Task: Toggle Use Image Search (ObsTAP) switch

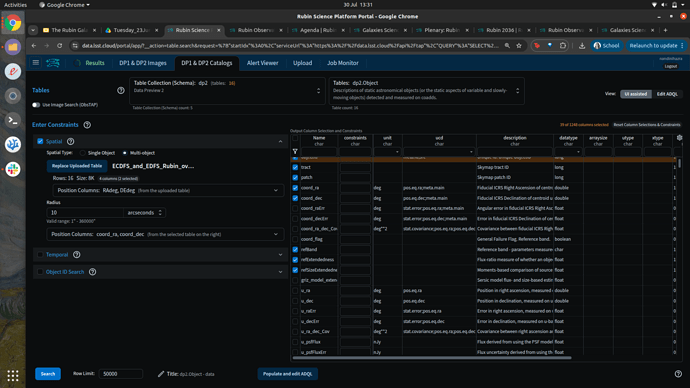Action: (36, 105)
